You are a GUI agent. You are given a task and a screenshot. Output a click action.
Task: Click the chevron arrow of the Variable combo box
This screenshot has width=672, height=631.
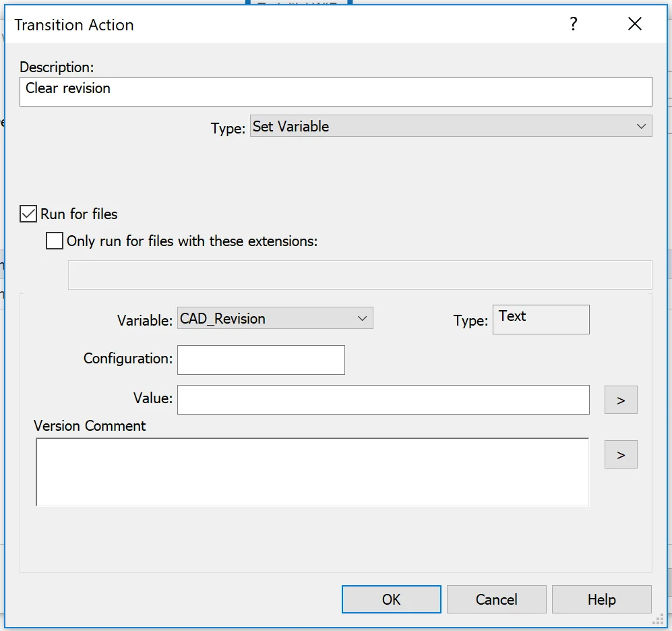[x=362, y=319]
